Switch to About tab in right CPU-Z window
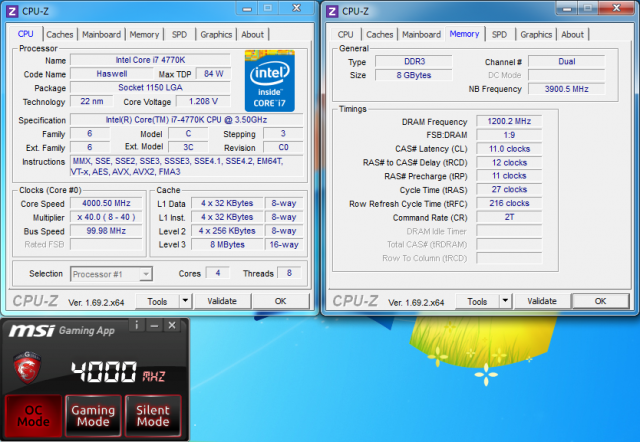Screen dimensions: 640x442 [x=573, y=35]
